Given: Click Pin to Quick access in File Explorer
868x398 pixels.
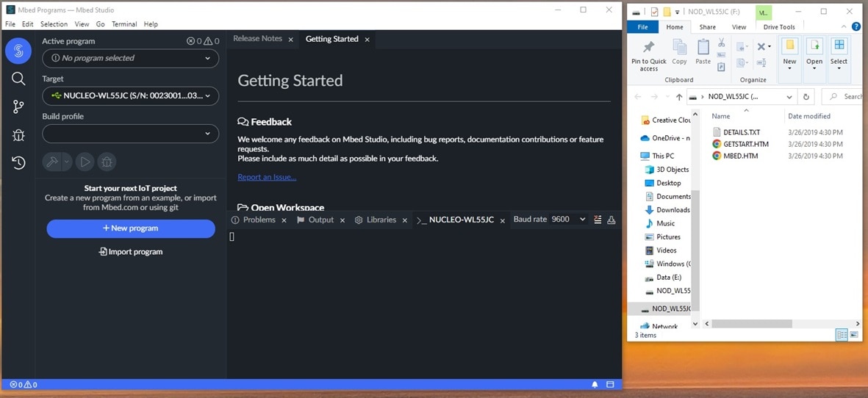Looking at the screenshot, I should [x=649, y=55].
